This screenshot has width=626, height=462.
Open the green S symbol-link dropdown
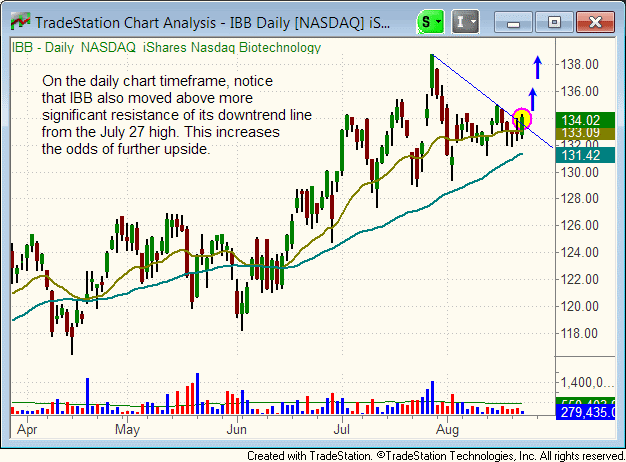point(430,22)
